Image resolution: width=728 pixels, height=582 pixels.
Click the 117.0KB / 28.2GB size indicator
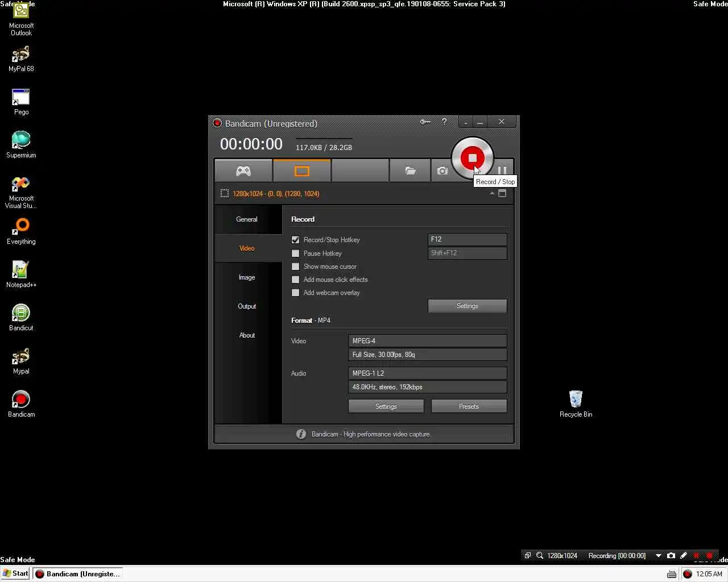tap(324, 148)
